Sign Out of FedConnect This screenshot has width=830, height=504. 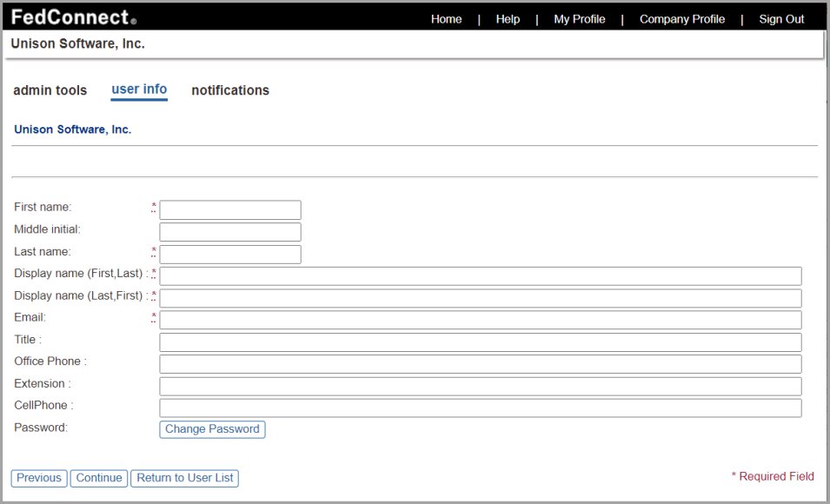[780, 18]
